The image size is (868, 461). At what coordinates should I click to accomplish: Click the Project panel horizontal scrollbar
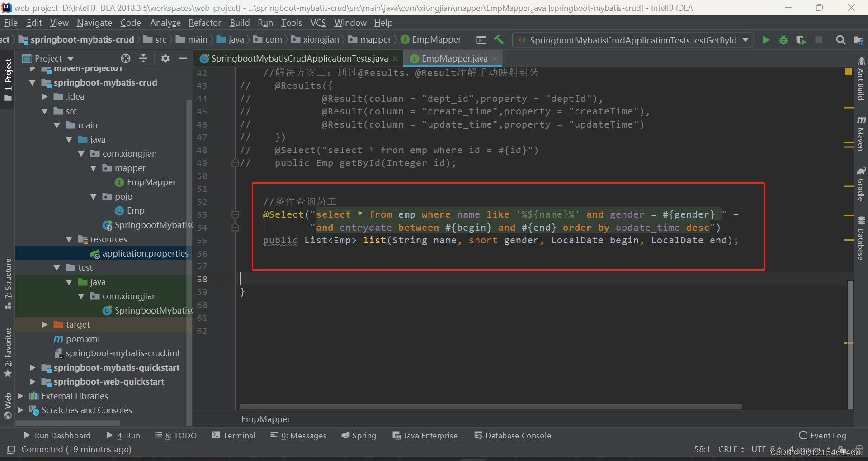68,423
